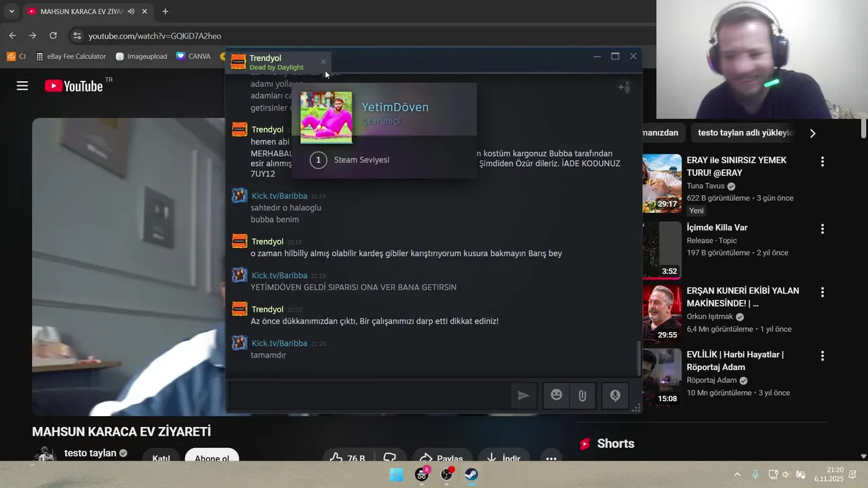
Task: Click Kick.tv/Baribba name above 'YETİMDÖVEN GELDİ' message
Action: coord(279,275)
